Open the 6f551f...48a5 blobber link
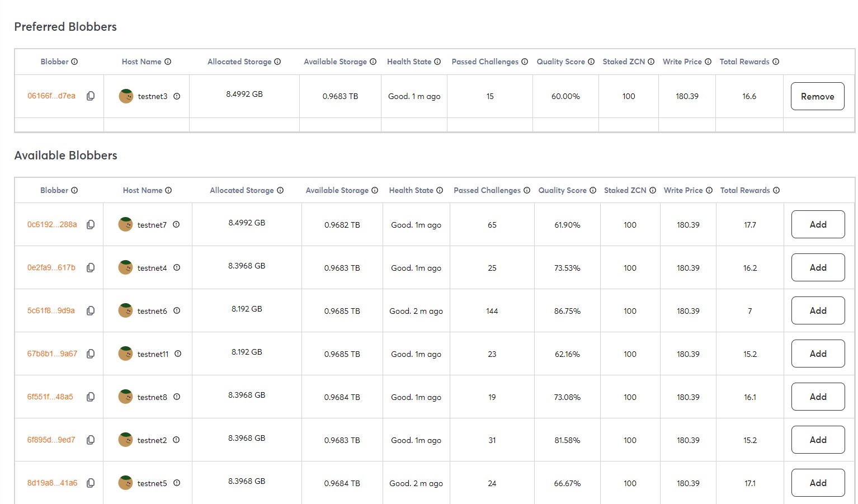Image resolution: width=858 pixels, height=504 pixels. pos(50,397)
